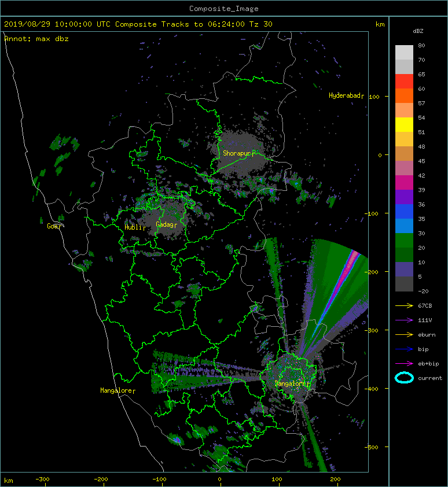The image size is (448, 487).
Task: Select the 'Annot: max dbz' annotation text
Action: [36, 39]
